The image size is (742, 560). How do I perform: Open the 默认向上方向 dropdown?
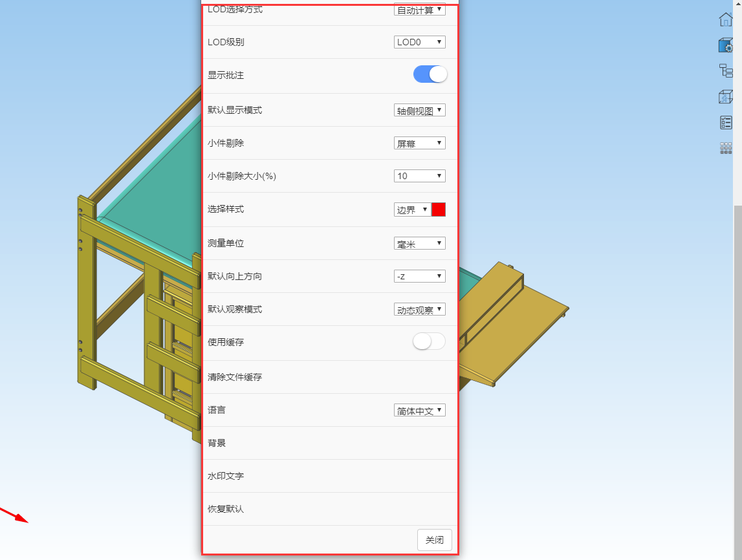click(419, 276)
